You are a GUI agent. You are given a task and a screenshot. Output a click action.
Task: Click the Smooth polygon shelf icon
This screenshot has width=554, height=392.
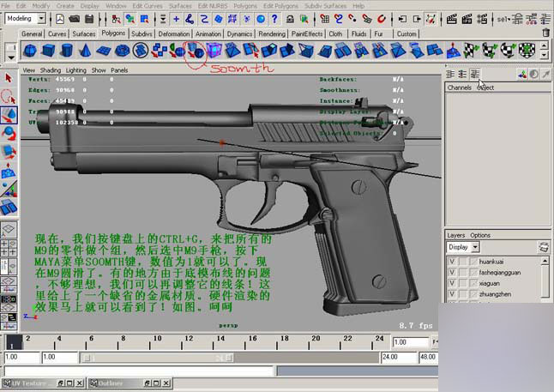coord(196,51)
